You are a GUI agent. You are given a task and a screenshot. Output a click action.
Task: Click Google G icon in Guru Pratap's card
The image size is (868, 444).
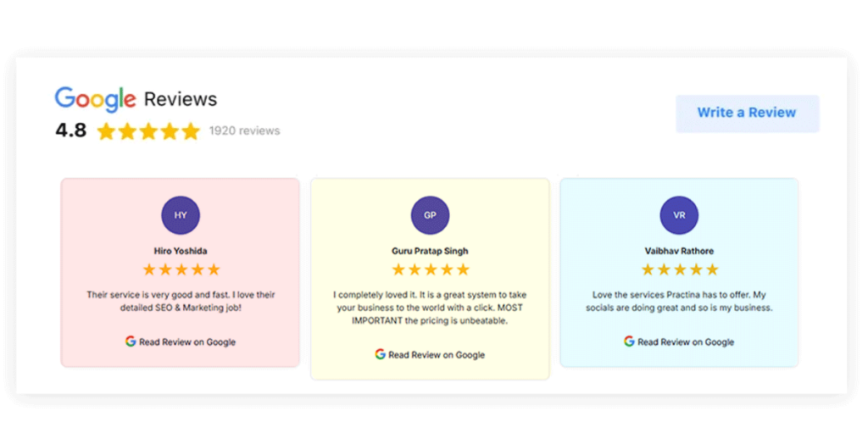click(381, 354)
